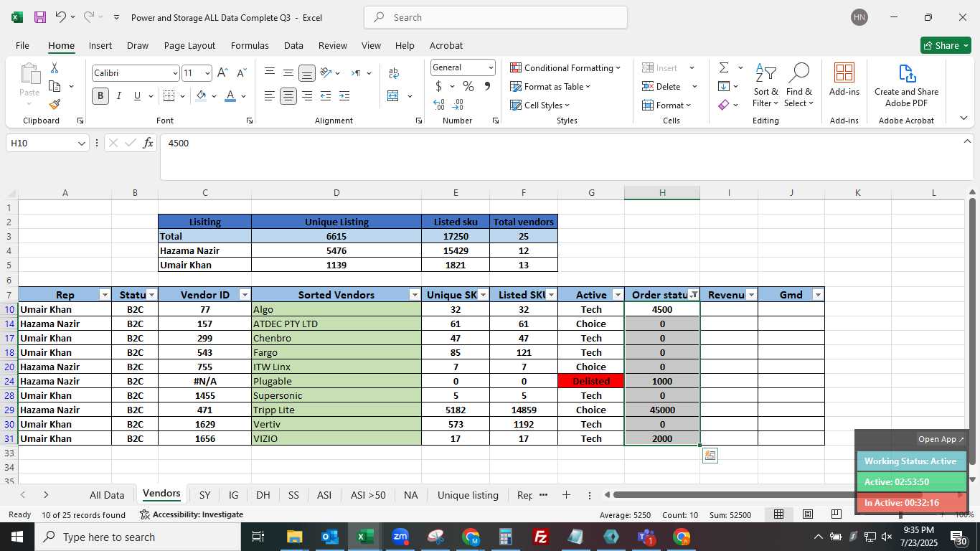Click the Copy icon in Clipboard group
This screenshot has height=551, width=980.
[55, 86]
